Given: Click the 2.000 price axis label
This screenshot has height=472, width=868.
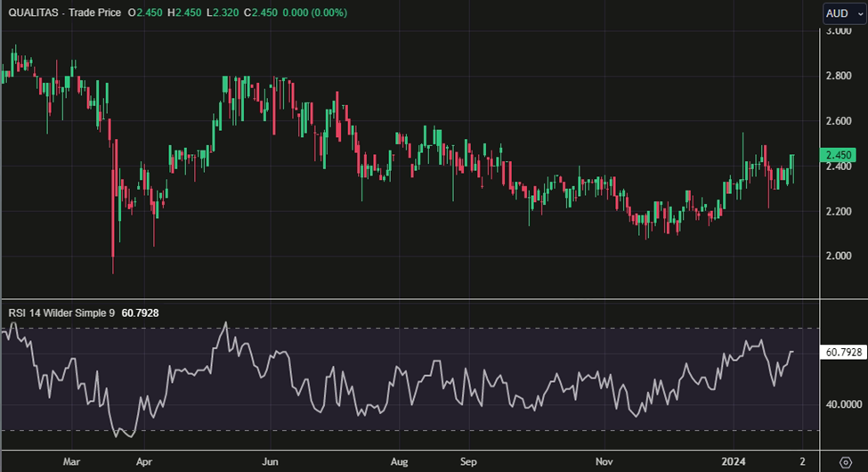Looking at the screenshot, I should [x=838, y=256].
